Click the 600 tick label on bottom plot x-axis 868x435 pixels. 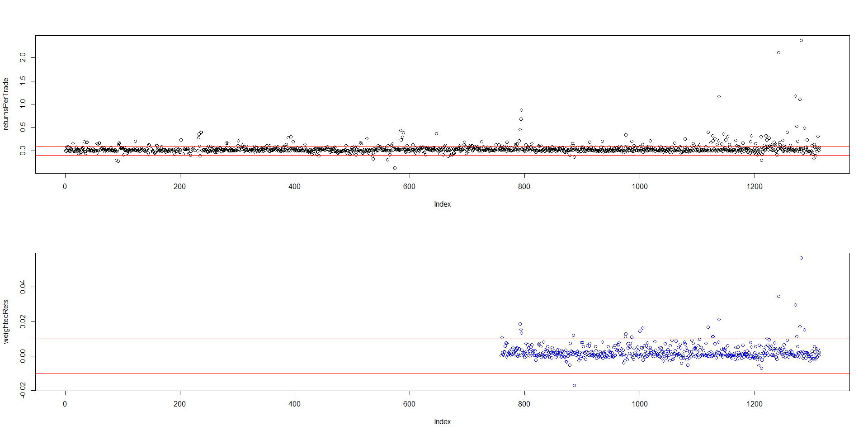pos(409,404)
